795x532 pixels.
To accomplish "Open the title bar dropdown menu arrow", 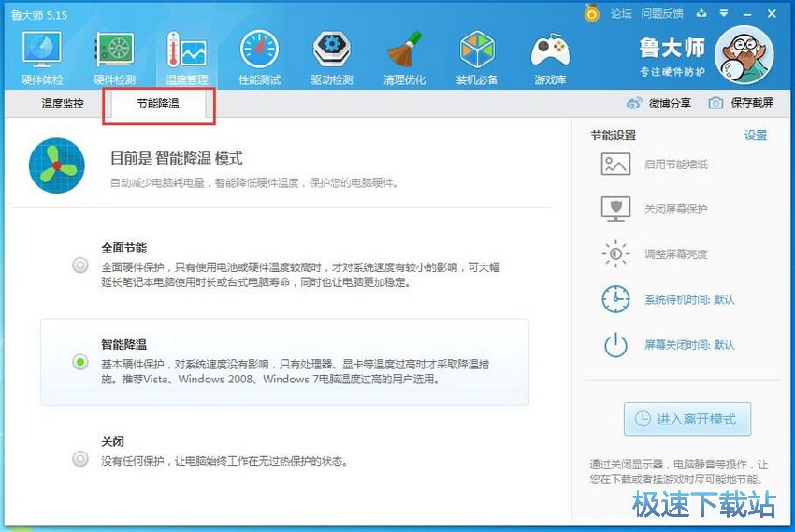I will 724,13.
